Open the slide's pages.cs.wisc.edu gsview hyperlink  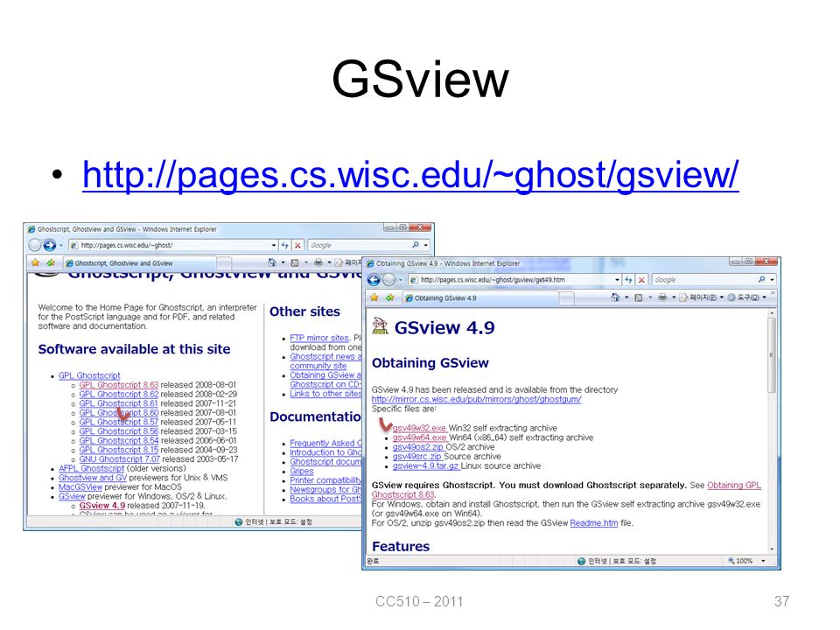click(x=410, y=175)
